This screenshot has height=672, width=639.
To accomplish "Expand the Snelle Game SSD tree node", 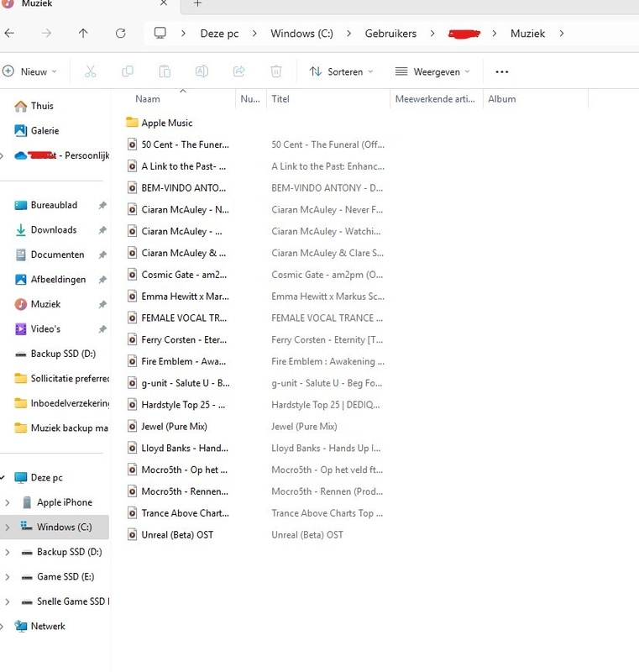I will point(8,601).
